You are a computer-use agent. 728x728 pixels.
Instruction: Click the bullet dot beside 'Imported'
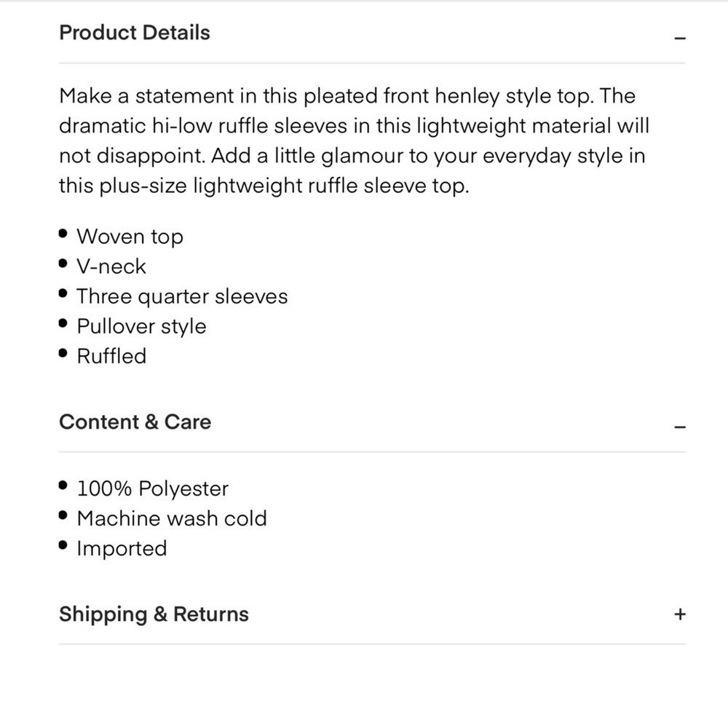pyautogui.click(x=63, y=545)
